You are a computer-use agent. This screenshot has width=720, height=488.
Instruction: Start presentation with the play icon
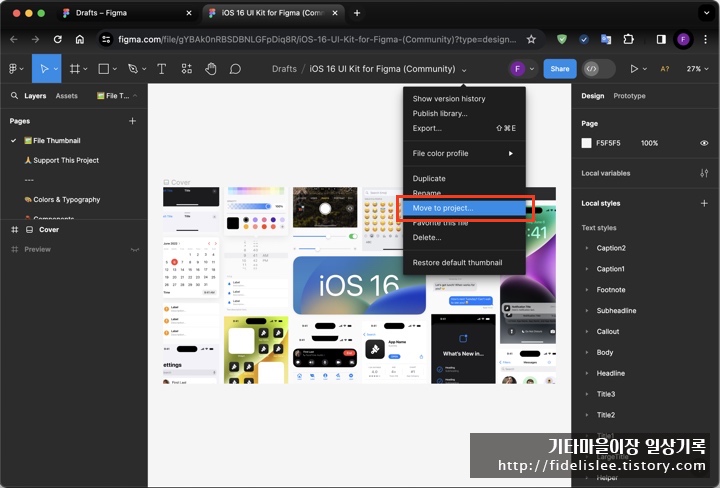tap(634, 69)
